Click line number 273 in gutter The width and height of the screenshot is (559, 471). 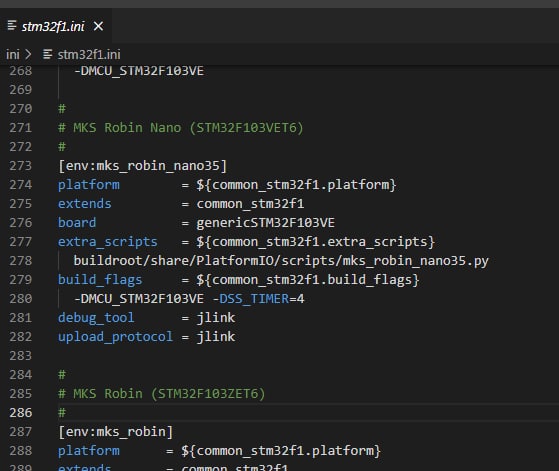pyautogui.click(x=21, y=166)
